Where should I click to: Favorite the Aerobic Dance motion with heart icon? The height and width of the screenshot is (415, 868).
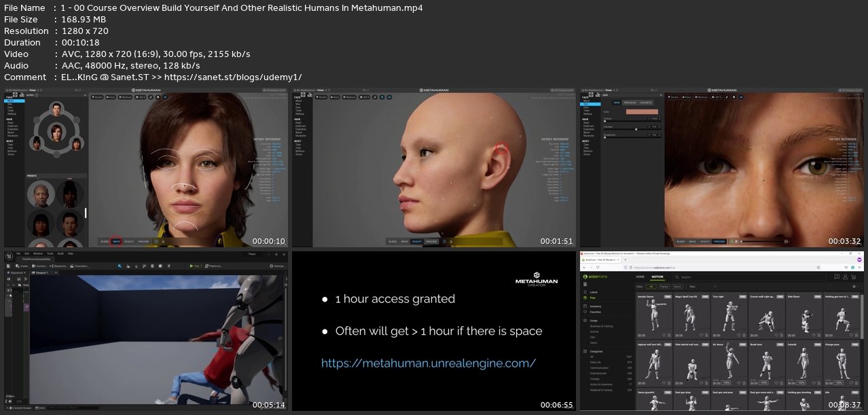[664, 335]
